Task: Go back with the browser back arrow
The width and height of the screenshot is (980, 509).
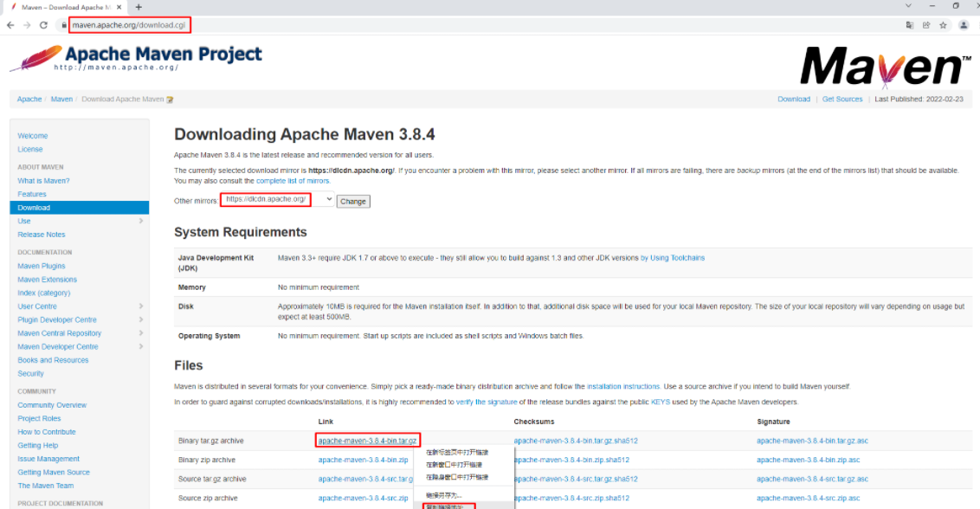Action: coord(10,25)
